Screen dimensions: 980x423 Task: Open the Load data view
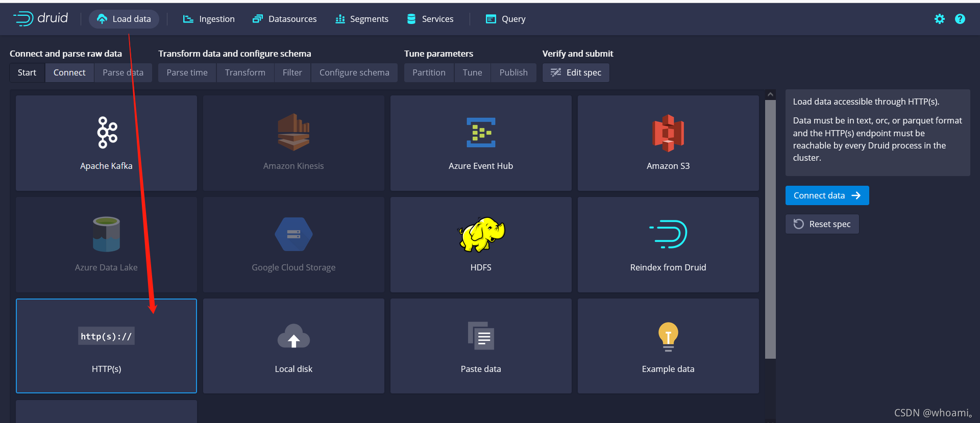point(124,19)
